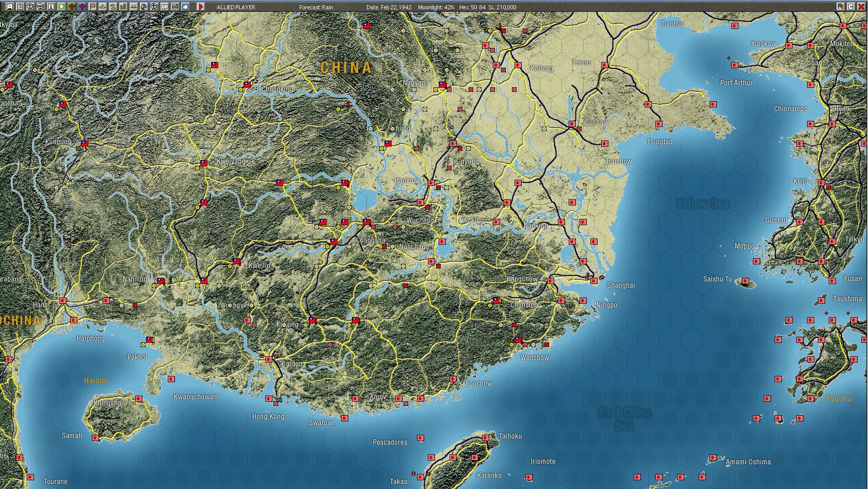Click the Karenko city label
Screen dimensions: 868x489
point(489,475)
